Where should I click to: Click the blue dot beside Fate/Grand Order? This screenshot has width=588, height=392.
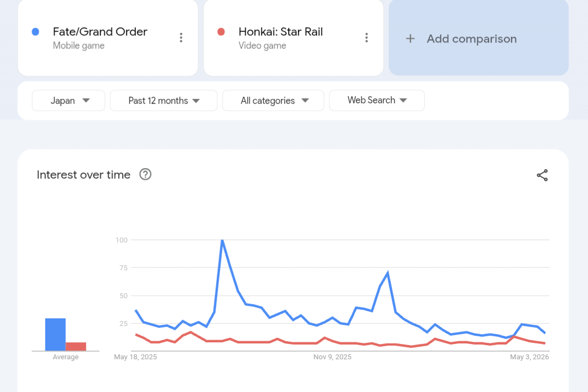(x=35, y=32)
